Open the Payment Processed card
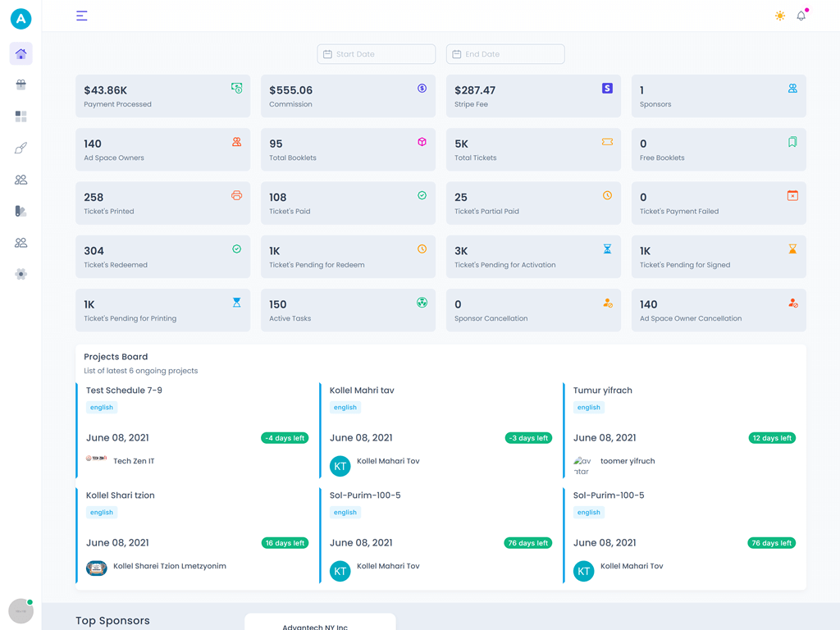840x630 pixels. tap(162, 96)
